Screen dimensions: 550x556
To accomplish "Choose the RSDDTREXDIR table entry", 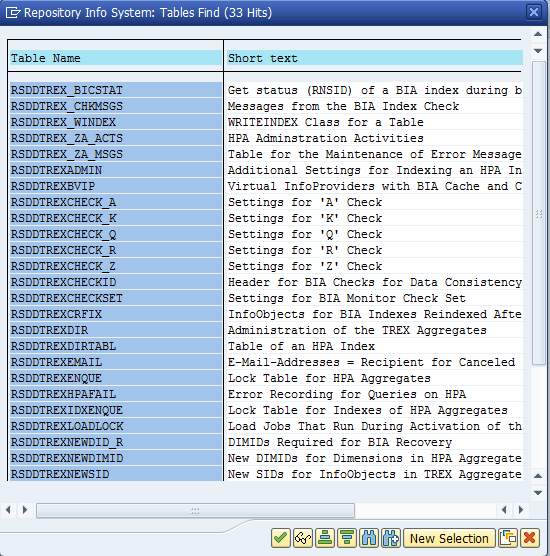I will point(116,330).
